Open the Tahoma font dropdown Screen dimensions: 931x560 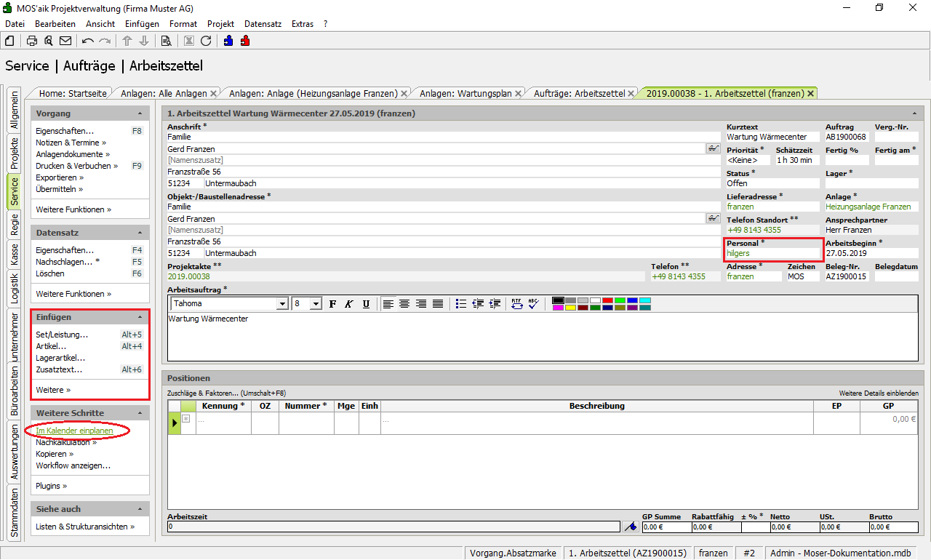[282, 304]
